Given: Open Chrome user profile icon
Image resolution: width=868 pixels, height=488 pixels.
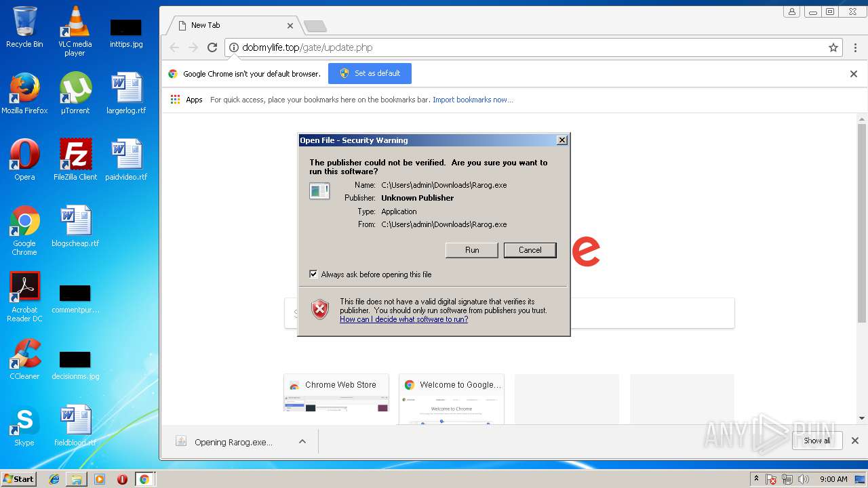Looking at the screenshot, I should pos(791,12).
